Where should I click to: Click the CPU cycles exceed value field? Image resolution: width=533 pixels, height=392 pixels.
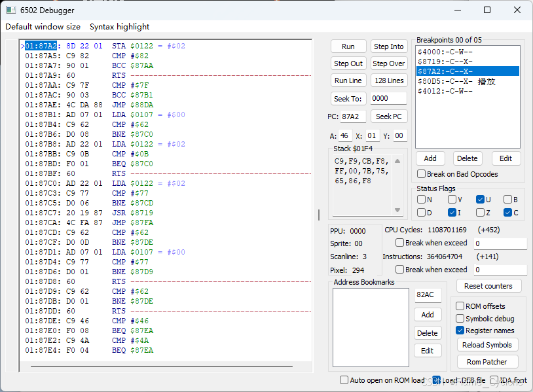[500, 243]
